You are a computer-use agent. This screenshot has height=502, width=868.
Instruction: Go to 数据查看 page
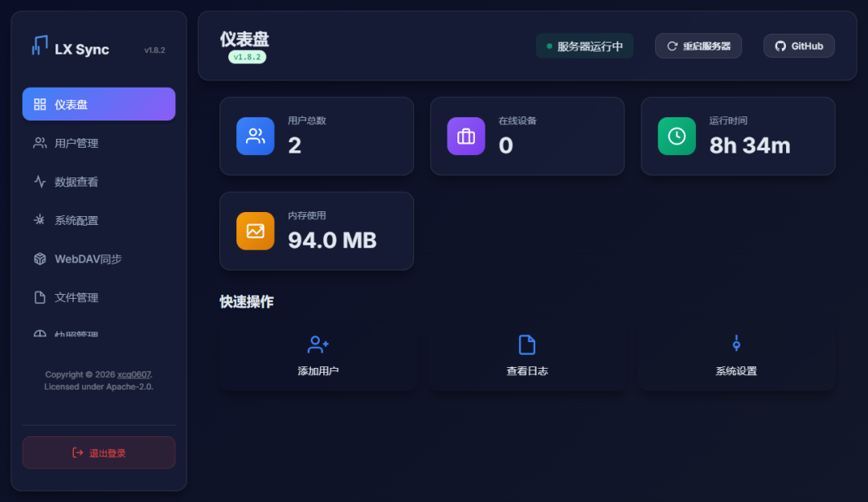click(99, 182)
